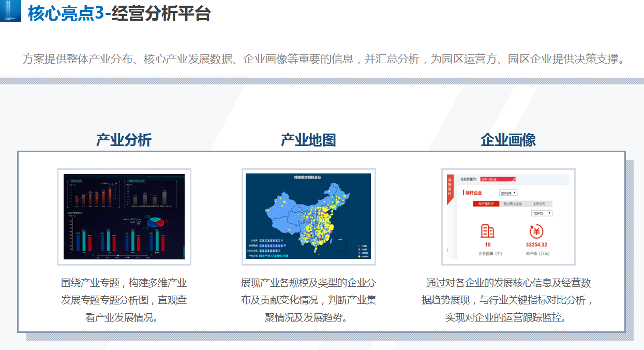Click the 标杆企业 section label
Image resolution: width=644 pixels, height=350 pixels.
(473, 193)
